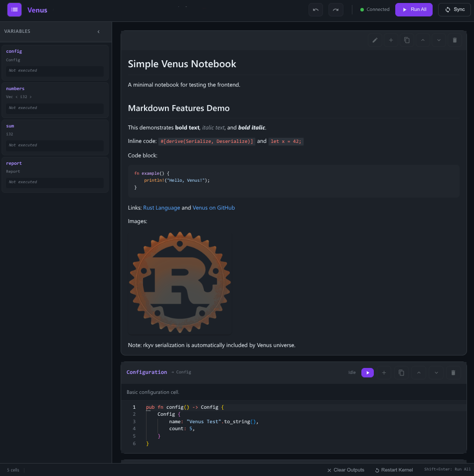Move the markdown cell down
The width and height of the screenshot is (474, 476).
tap(439, 40)
